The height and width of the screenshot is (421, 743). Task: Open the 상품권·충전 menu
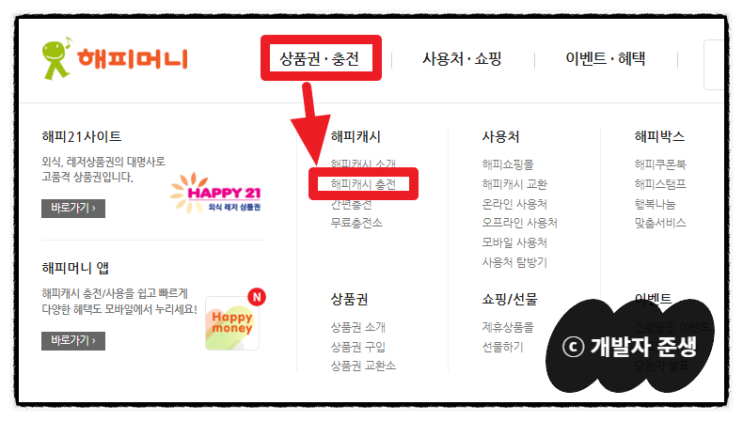click(319, 59)
